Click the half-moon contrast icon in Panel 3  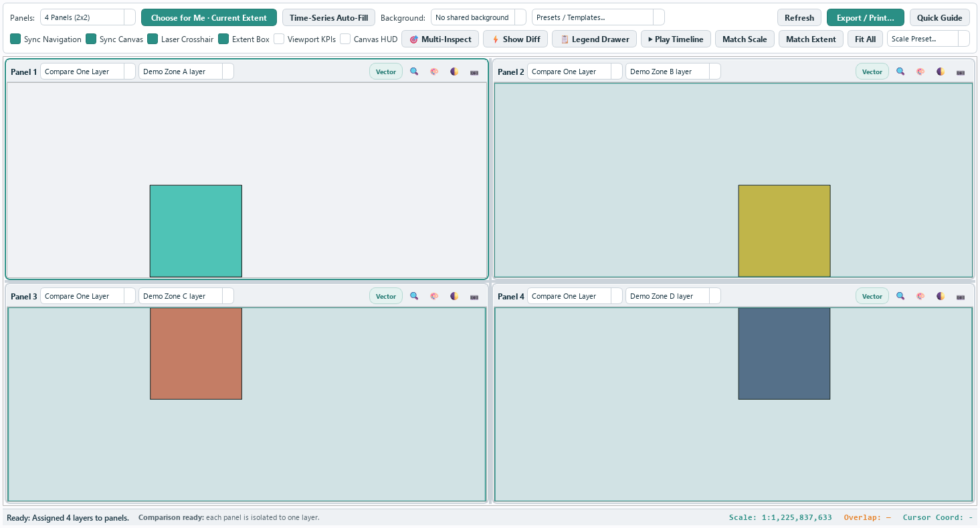coord(454,296)
